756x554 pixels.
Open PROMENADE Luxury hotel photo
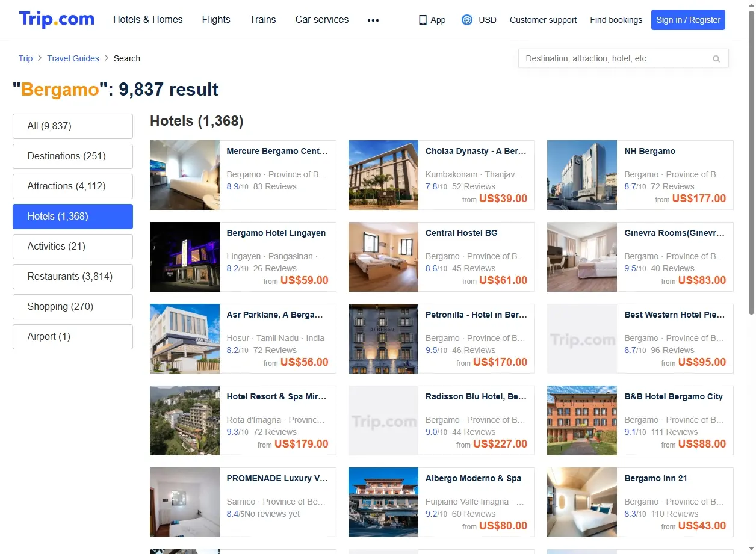coord(185,502)
